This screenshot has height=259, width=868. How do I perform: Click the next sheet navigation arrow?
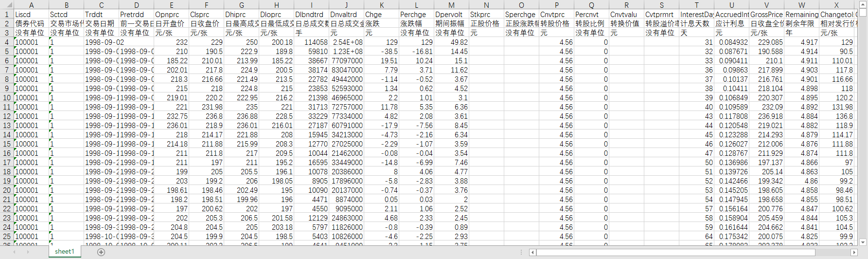pyautogui.click(x=28, y=252)
